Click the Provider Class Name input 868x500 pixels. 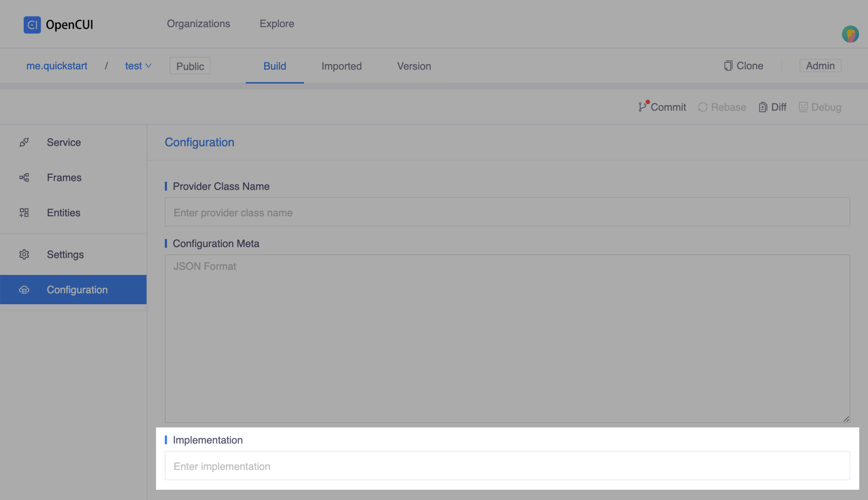(x=507, y=212)
